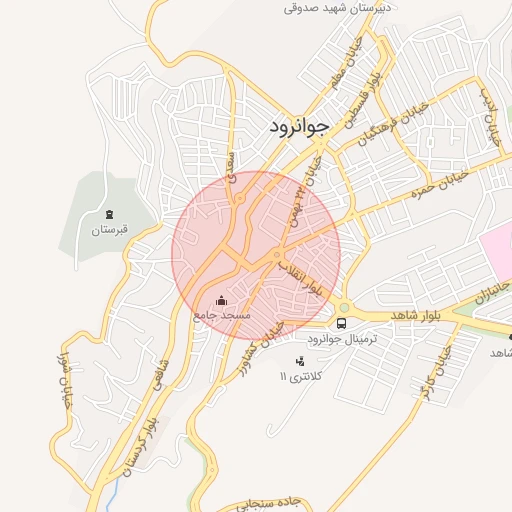Click the cemetery icon above قبرستان
This screenshot has height=512, width=512.
109,215
